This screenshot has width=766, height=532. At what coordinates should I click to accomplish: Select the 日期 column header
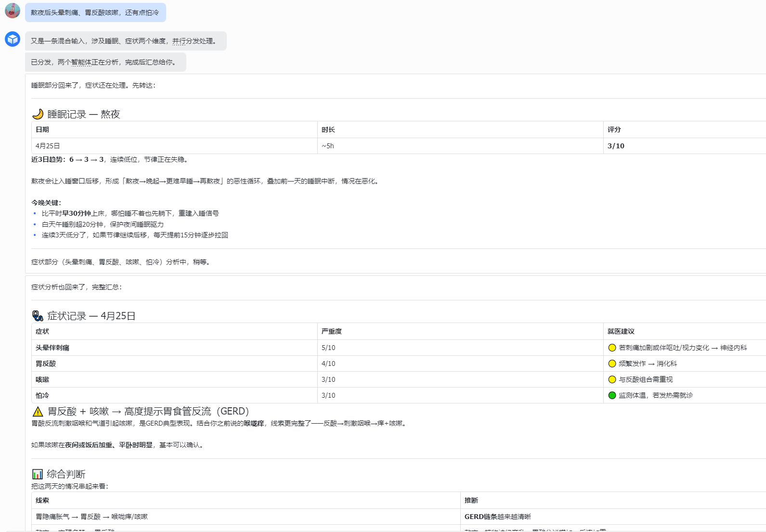point(174,130)
